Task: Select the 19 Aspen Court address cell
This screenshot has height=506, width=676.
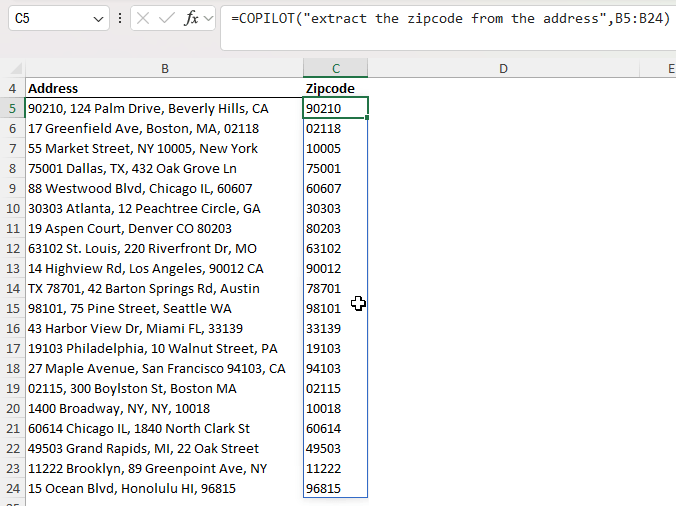Action: (164, 228)
